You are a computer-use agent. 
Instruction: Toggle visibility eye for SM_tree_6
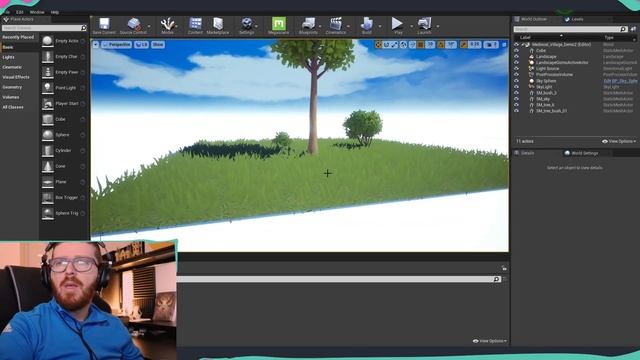tap(516, 105)
